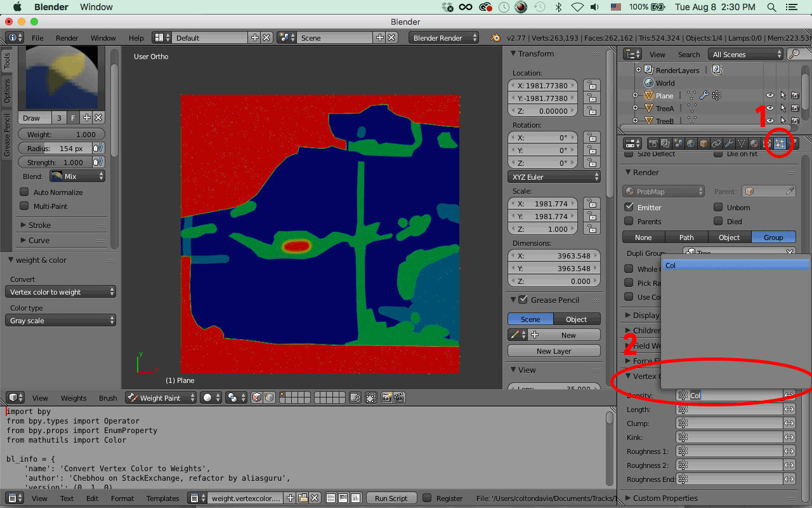
Task: Click the Plane wrench modifier icon in outliner
Action: coord(704,95)
